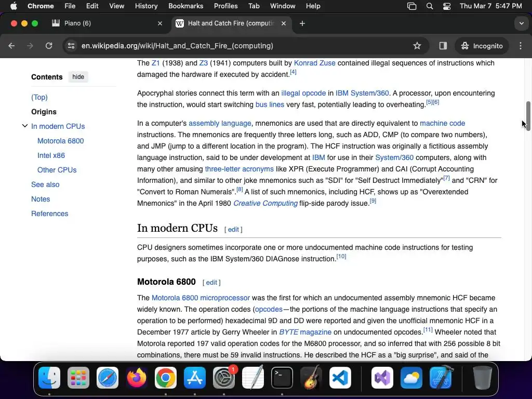This screenshot has height=399, width=532.
Task: Reload the Wikipedia page
Action: click(49, 46)
